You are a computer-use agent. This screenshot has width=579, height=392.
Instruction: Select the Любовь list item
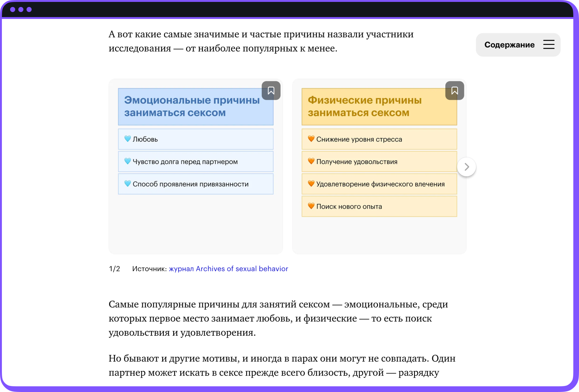tap(196, 139)
